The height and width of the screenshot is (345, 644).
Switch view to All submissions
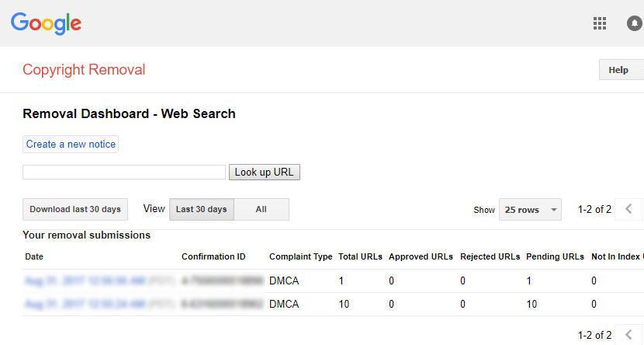(261, 209)
